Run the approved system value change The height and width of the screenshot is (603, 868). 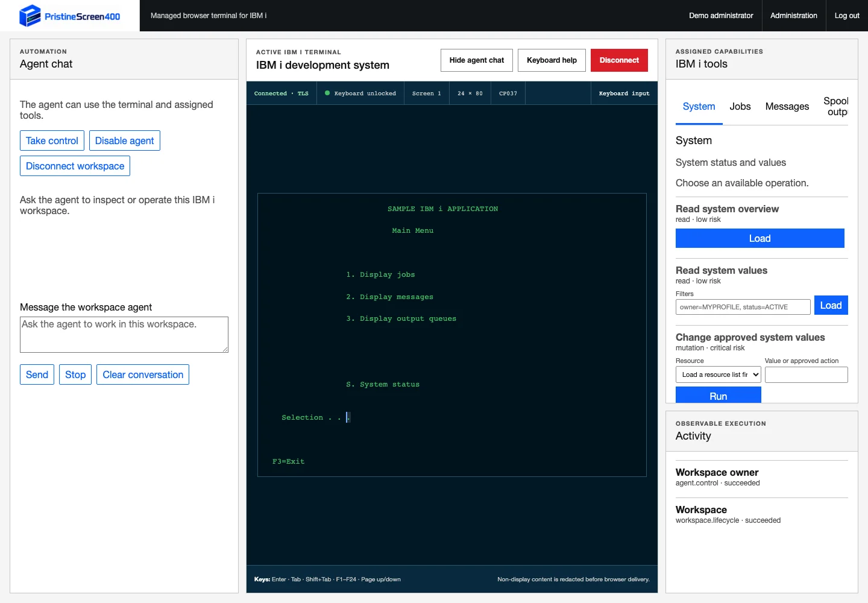click(718, 396)
